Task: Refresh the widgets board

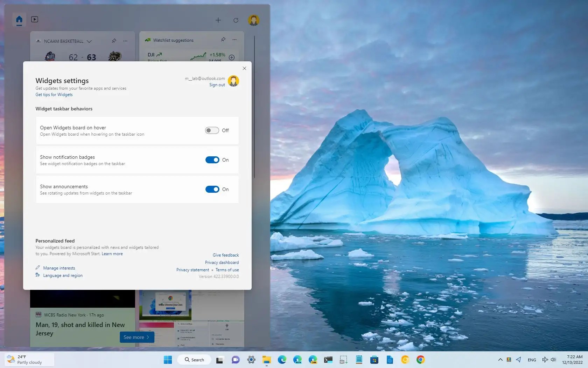Action: (x=236, y=20)
